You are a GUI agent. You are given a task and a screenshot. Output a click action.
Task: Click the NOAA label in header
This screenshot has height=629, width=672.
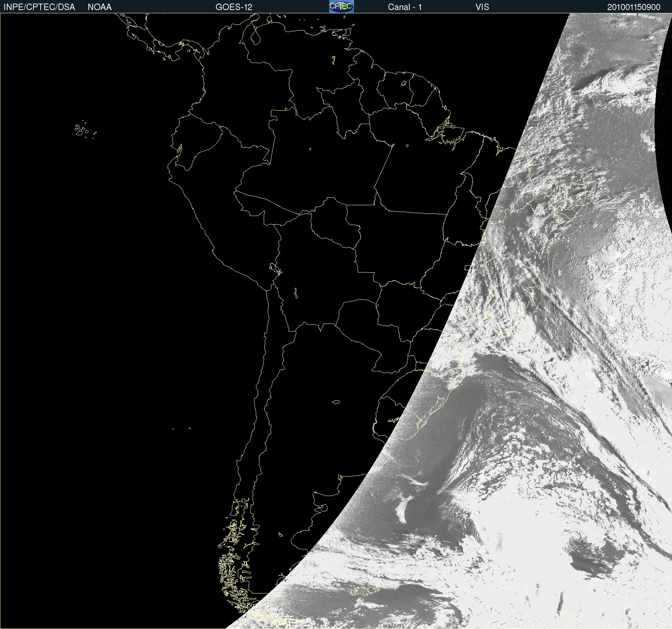pyautogui.click(x=100, y=7)
